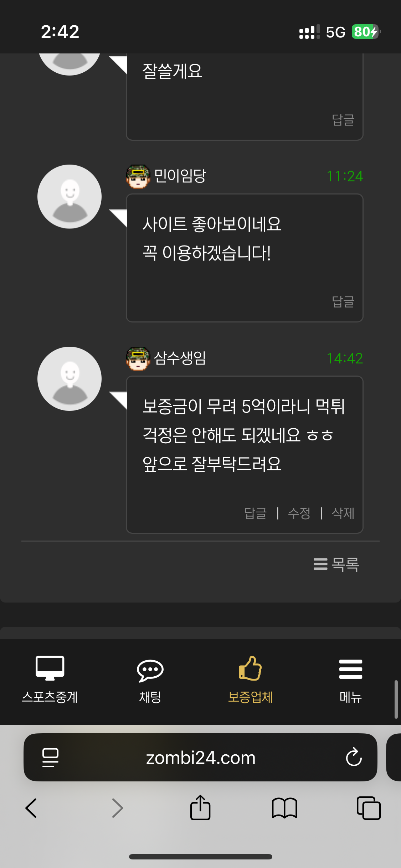Screen dimensions: 401x868
Task: Open the 메뉴 hamburger icon
Action: (351, 669)
